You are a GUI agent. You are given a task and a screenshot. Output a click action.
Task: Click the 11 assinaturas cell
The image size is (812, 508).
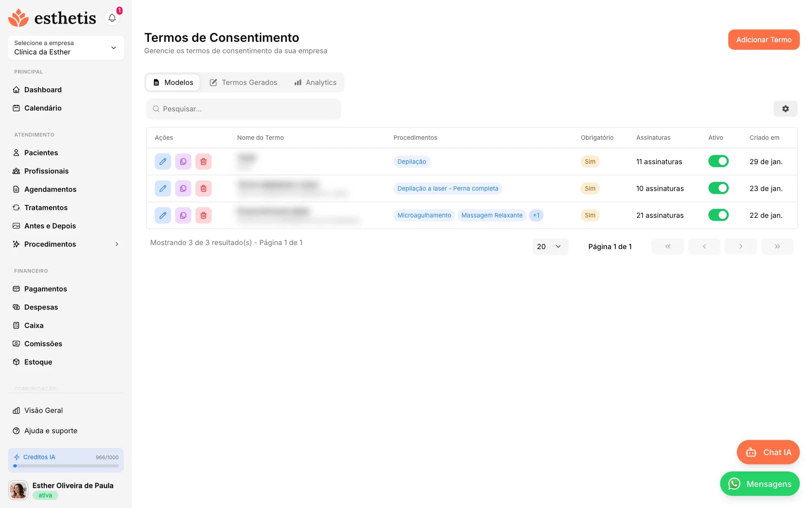[659, 161]
